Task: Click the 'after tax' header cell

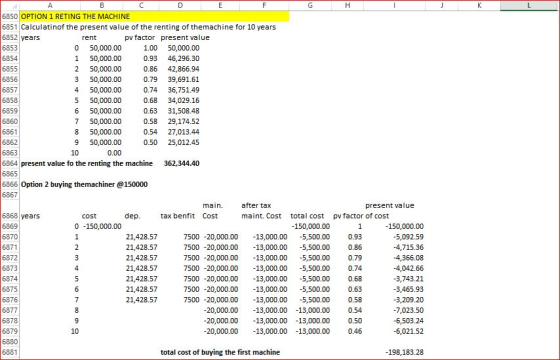Action: [256, 205]
